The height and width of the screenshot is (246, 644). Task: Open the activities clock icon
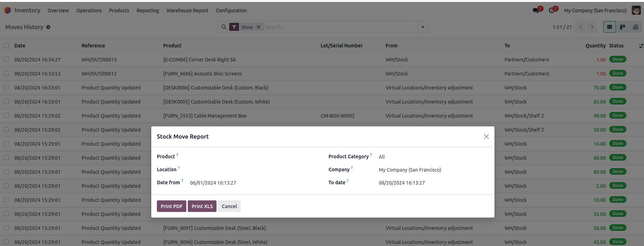click(552, 11)
